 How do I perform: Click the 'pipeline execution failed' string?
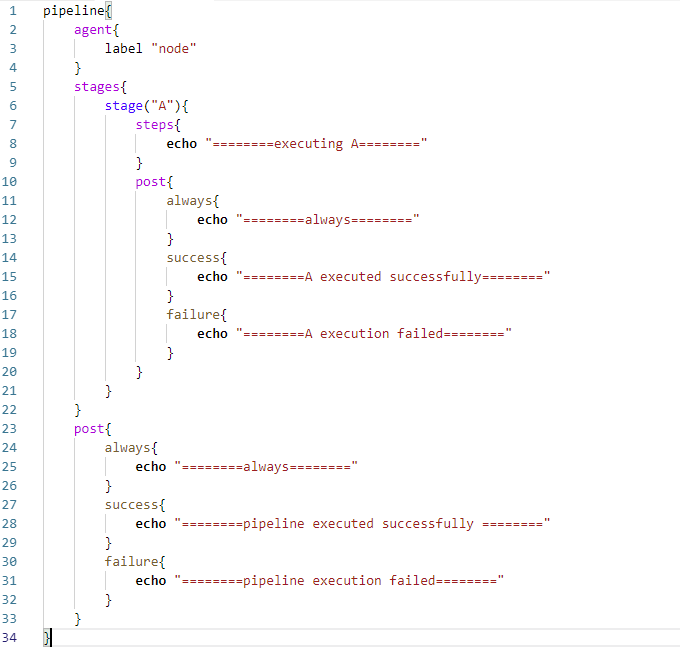tap(339, 580)
